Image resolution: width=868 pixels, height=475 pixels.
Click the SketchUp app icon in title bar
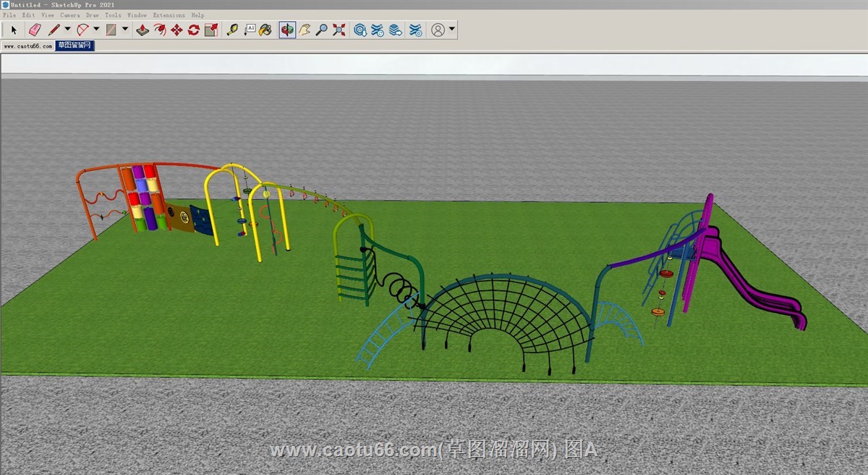coord(5,4)
